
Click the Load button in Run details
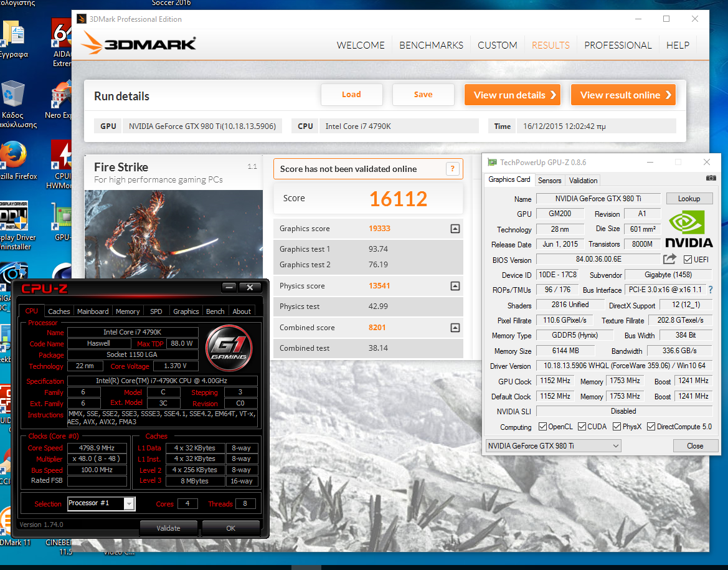(351, 94)
